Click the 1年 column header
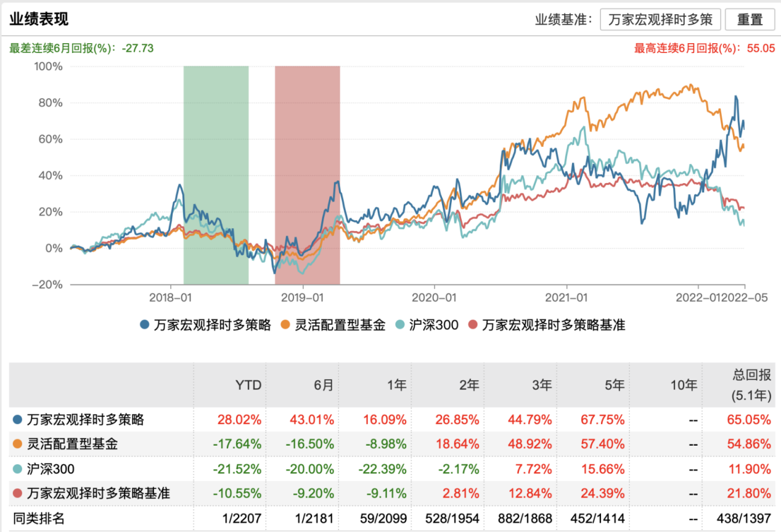This screenshot has height=532, width=781. coord(396,385)
